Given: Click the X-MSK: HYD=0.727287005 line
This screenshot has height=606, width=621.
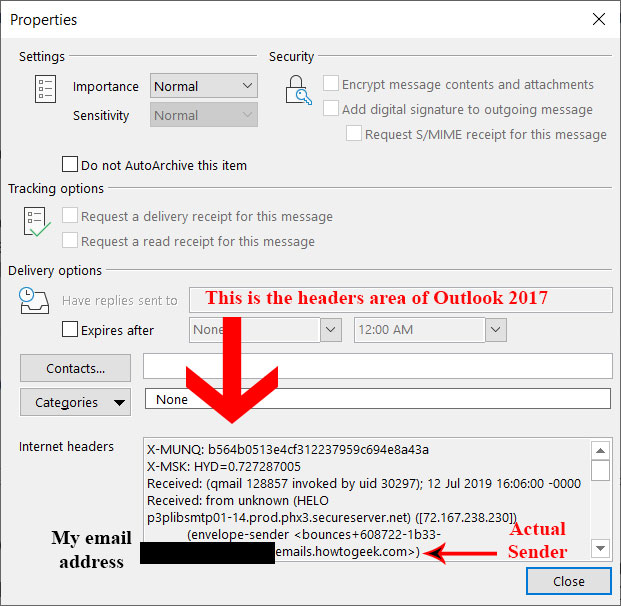Looking at the screenshot, I should tap(224, 467).
